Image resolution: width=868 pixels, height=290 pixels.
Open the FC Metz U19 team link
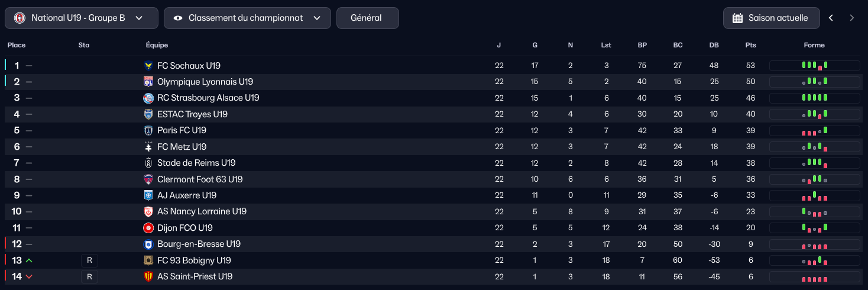click(x=182, y=147)
